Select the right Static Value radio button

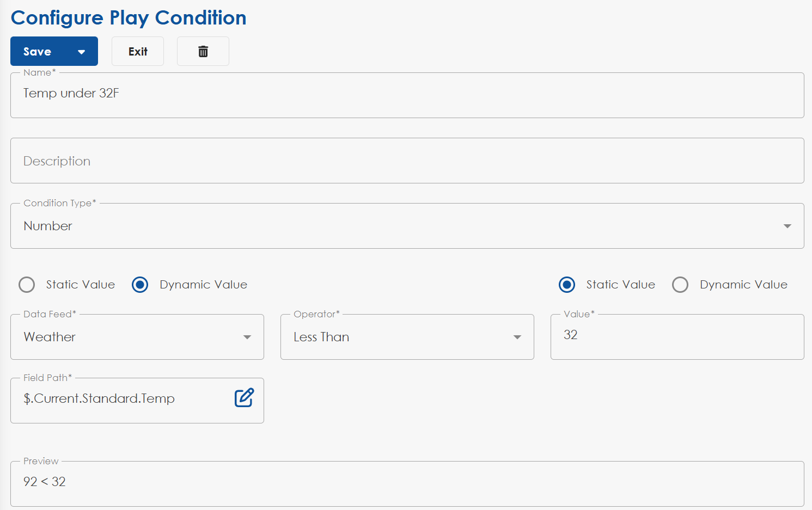567,285
